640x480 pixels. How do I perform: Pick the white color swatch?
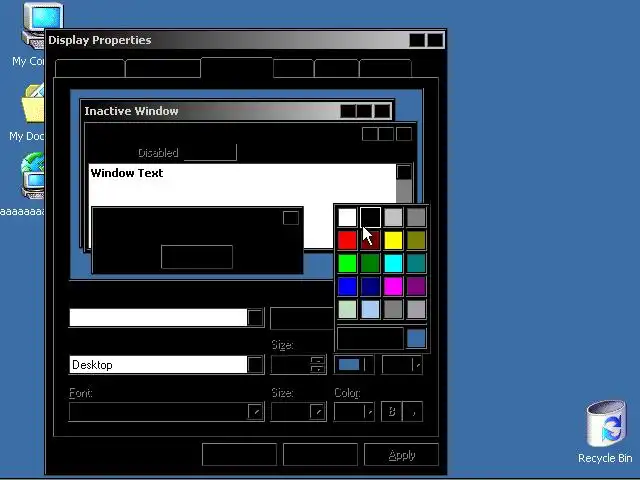[x=347, y=217]
